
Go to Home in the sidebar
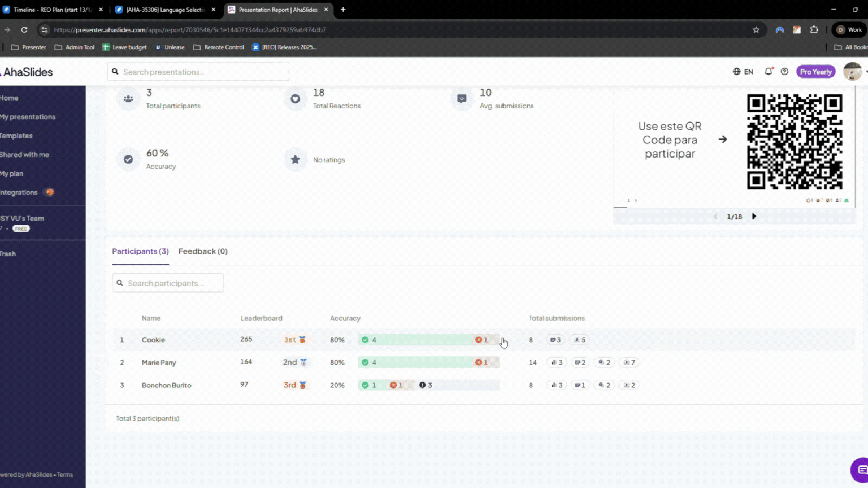coord(9,98)
